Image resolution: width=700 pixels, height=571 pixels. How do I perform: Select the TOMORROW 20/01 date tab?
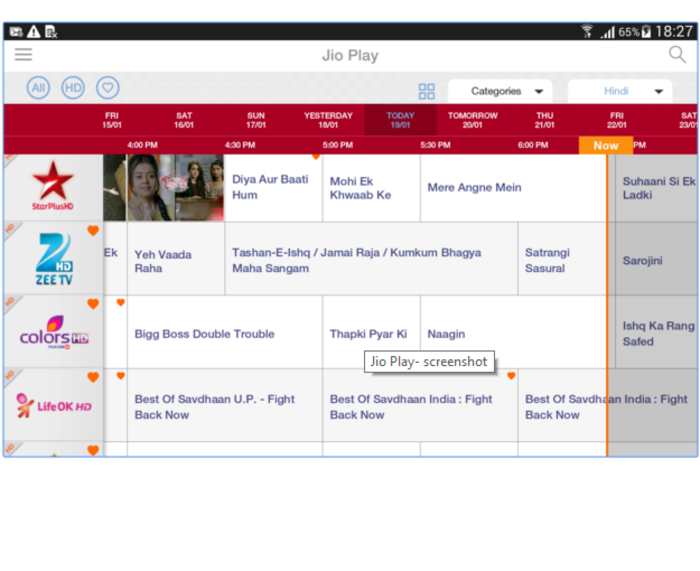click(472, 120)
